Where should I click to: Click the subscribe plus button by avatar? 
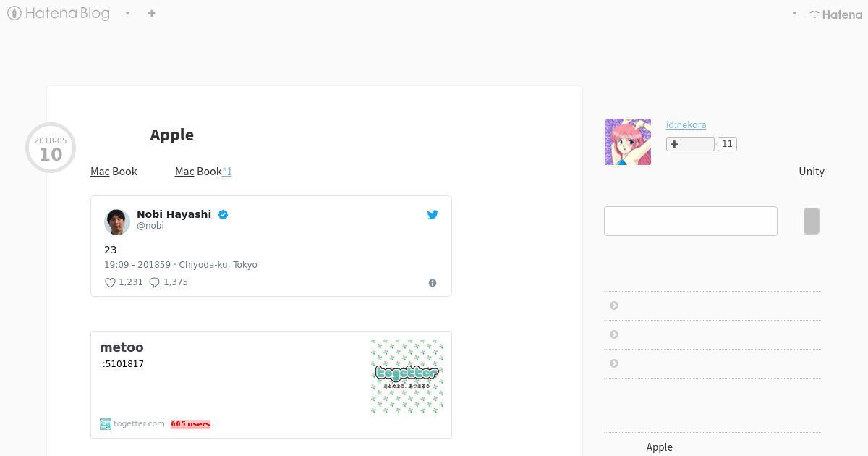(690, 144)
